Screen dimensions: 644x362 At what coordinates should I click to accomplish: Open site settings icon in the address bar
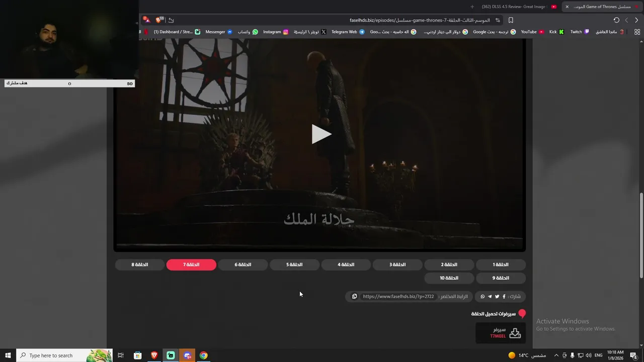coord(498,20)
